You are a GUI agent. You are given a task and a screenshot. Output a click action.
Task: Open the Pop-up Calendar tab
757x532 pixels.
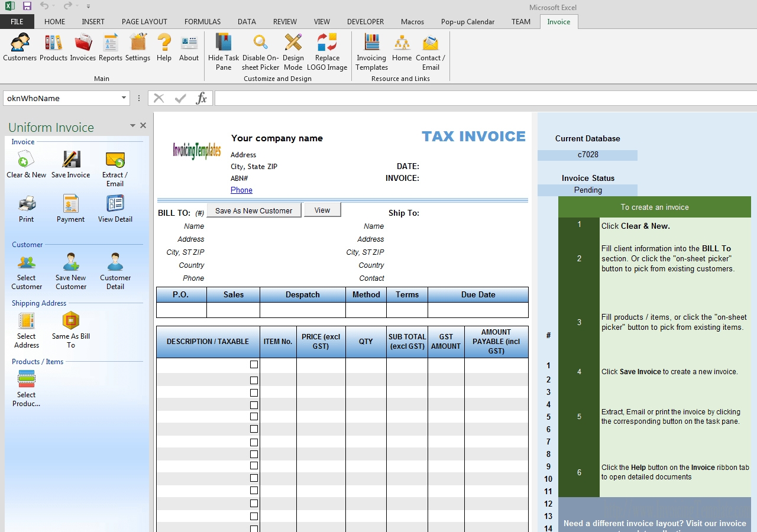tap(468, 21)
